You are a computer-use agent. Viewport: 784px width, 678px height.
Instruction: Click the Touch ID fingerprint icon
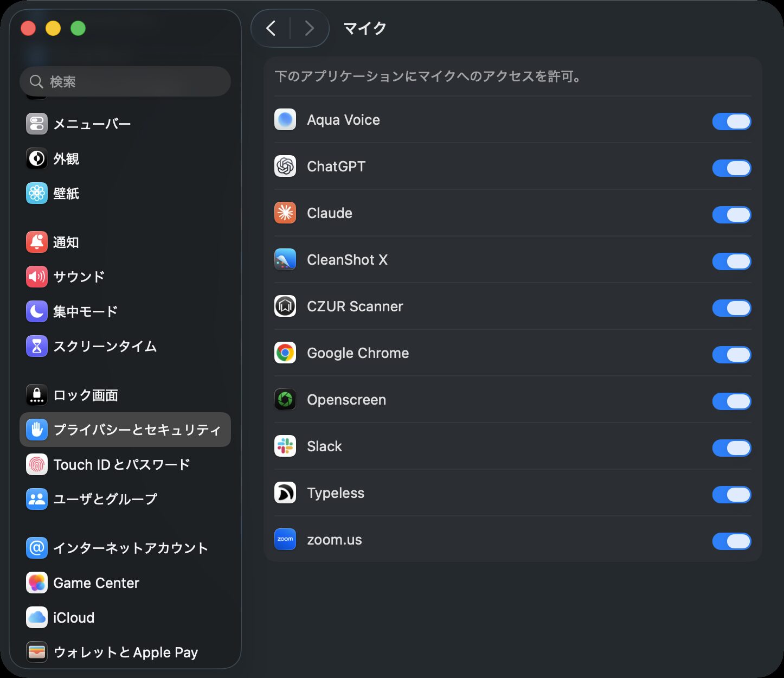37,464
